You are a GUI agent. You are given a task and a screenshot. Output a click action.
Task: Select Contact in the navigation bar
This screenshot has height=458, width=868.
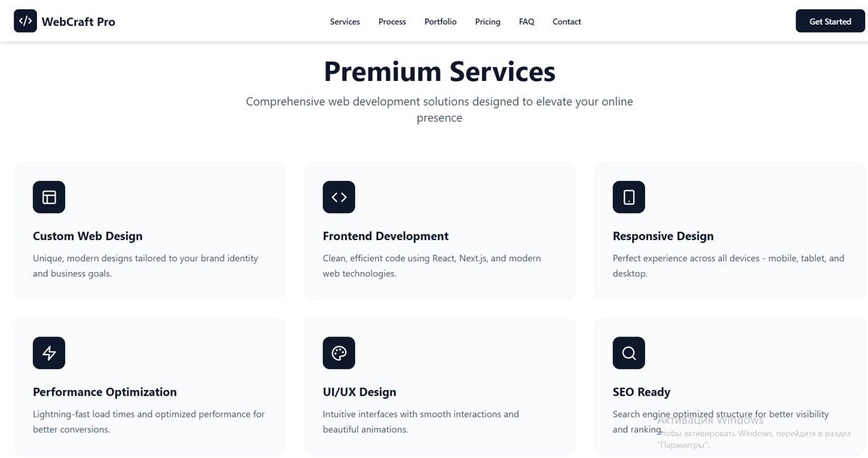point(566,22)
